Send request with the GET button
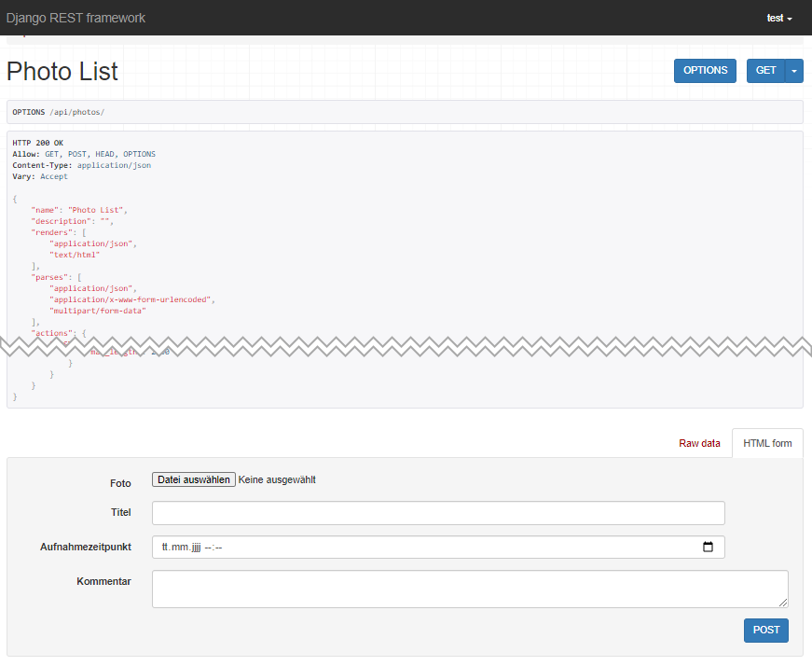Screen dimensions: 812x666 tap(765, 71)
